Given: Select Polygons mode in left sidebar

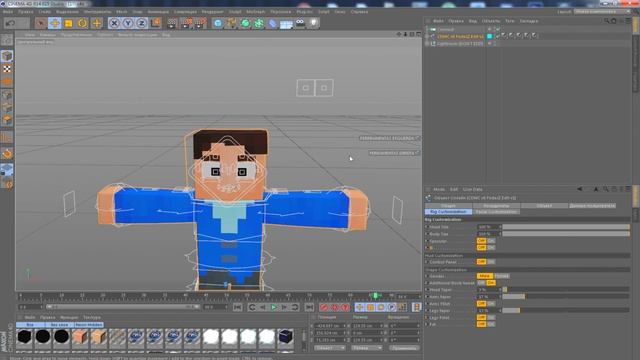Looking at the screenshot, I should pyautogui.click(x=7, y=120).
